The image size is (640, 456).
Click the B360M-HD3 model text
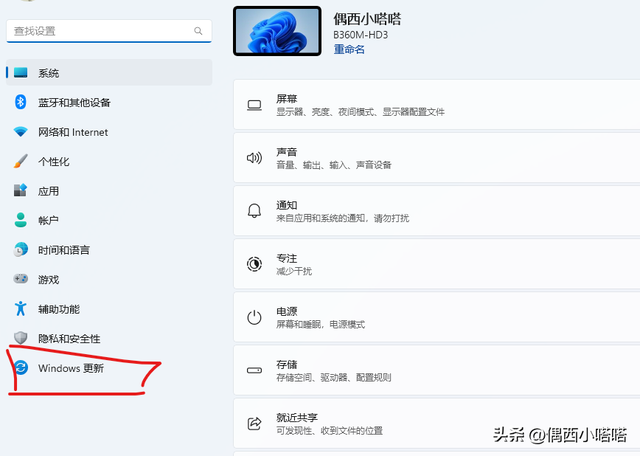click(360, 35)
